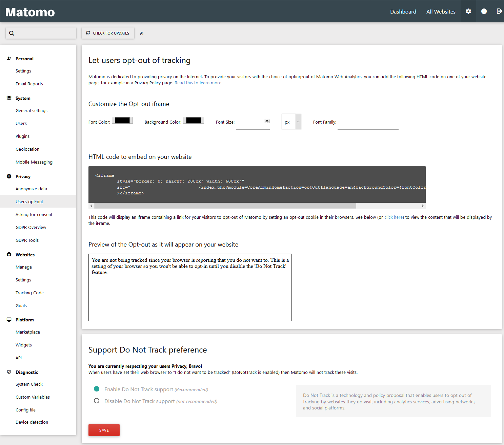
Task: Open the 'Read this to learn more' link
Action: tap(198, 83)
